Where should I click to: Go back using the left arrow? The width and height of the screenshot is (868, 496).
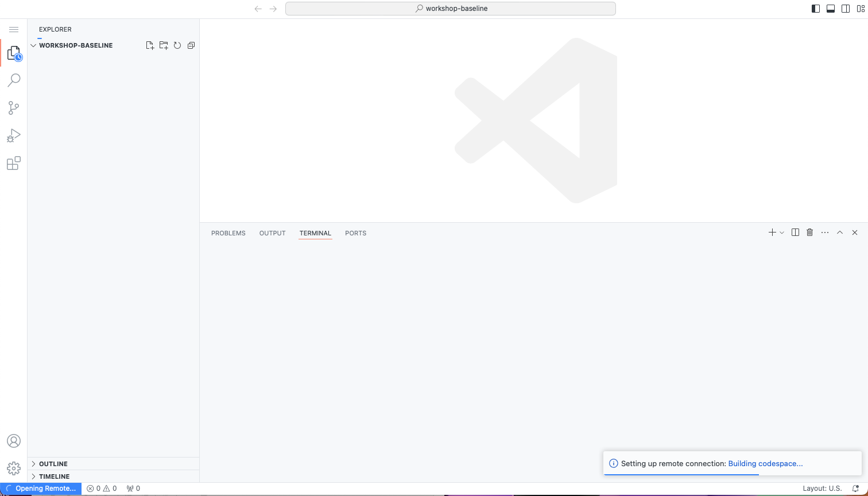tap(258, 9)
